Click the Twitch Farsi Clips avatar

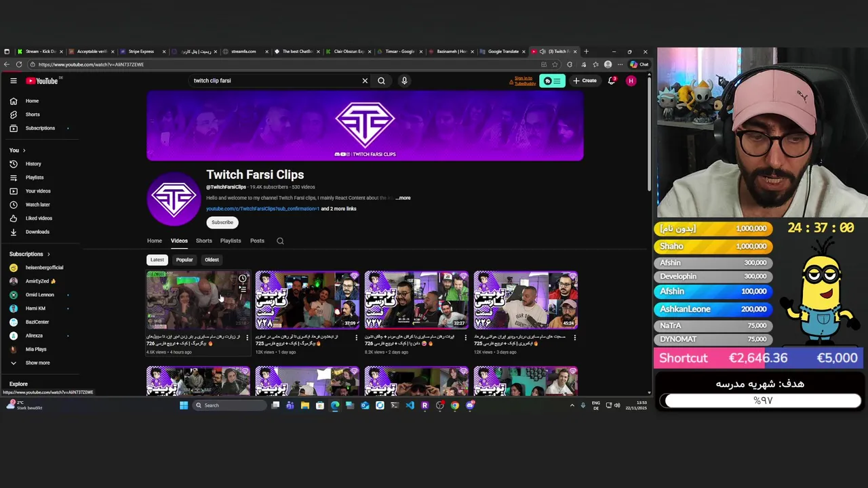tap(174, 199)
